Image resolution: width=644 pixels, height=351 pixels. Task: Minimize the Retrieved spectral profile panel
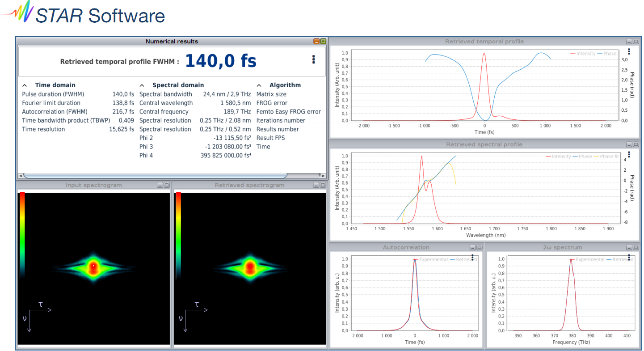[x=629, y=144]
